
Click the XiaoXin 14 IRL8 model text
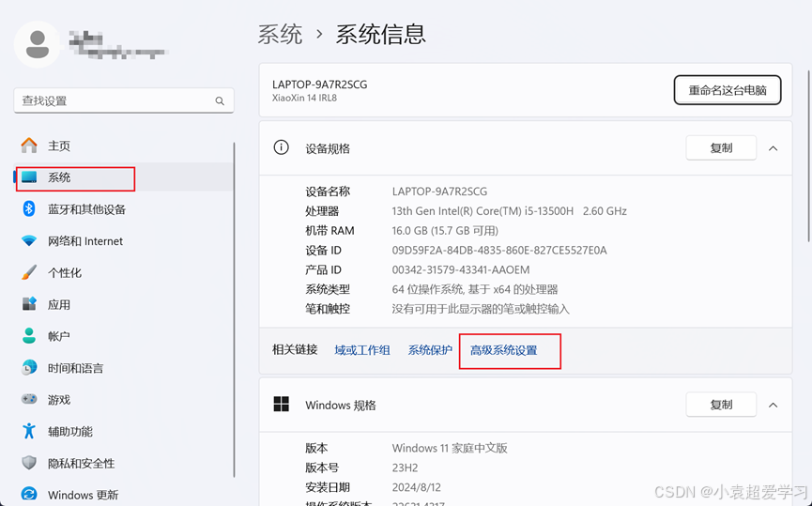pyautogui.click(x=304, y=98)
